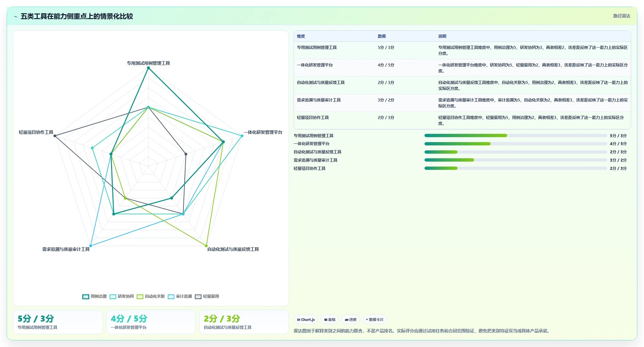Click the 说明 text beginning 自动化测试与质量反馈工具维度中
Viewport: 644px width, 347px height.
[x=533, y=85]
